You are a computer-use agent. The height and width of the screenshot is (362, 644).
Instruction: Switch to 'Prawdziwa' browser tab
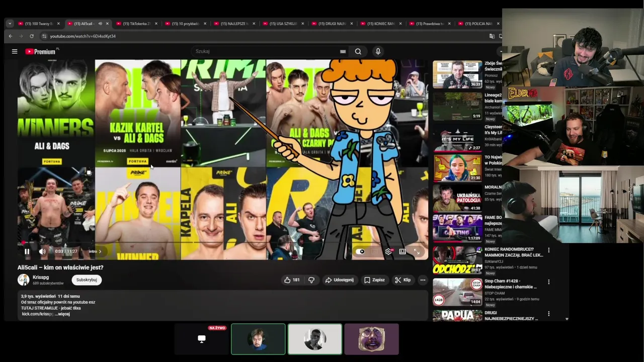[429, 24]
